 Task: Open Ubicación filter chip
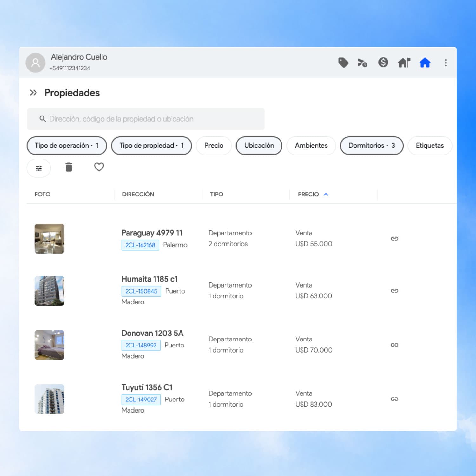[x=259, y=146]
